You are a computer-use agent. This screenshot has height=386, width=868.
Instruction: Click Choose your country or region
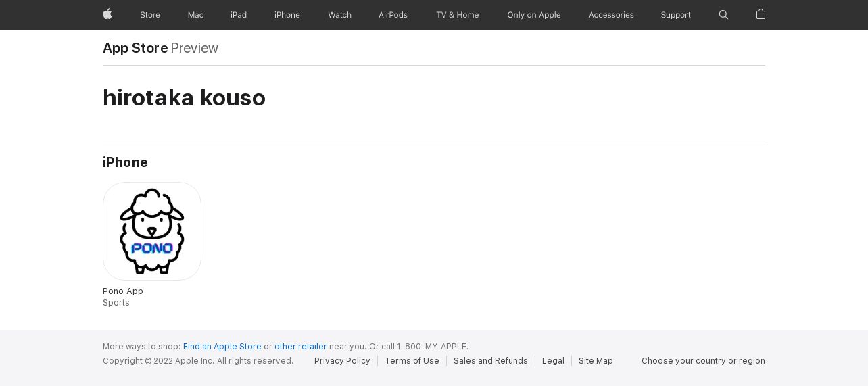703,361
